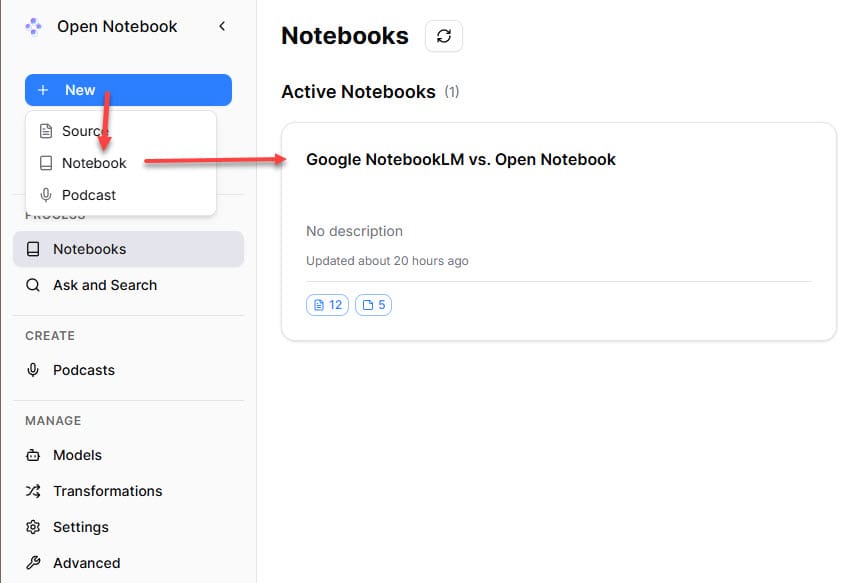Collapse the sidebar with the chevron arrow
Viewport: 868px width, 583px height.
coord(222,27)
